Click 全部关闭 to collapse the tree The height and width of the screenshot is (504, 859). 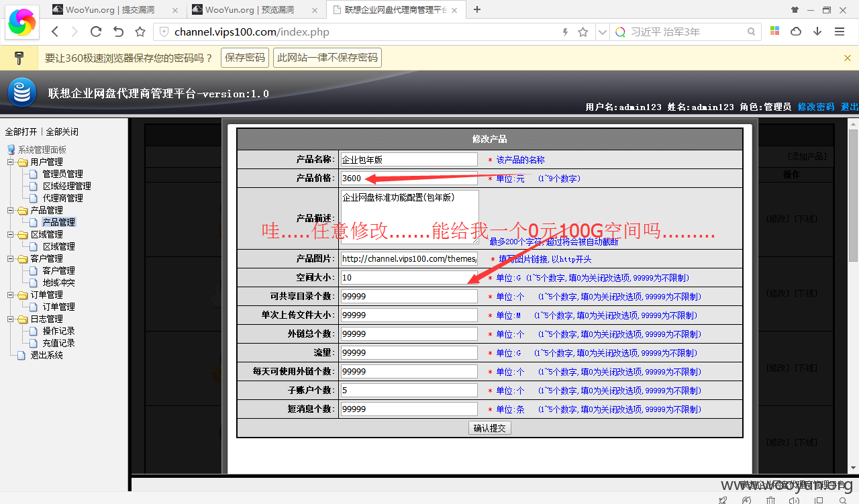click(x=62, y=132)
